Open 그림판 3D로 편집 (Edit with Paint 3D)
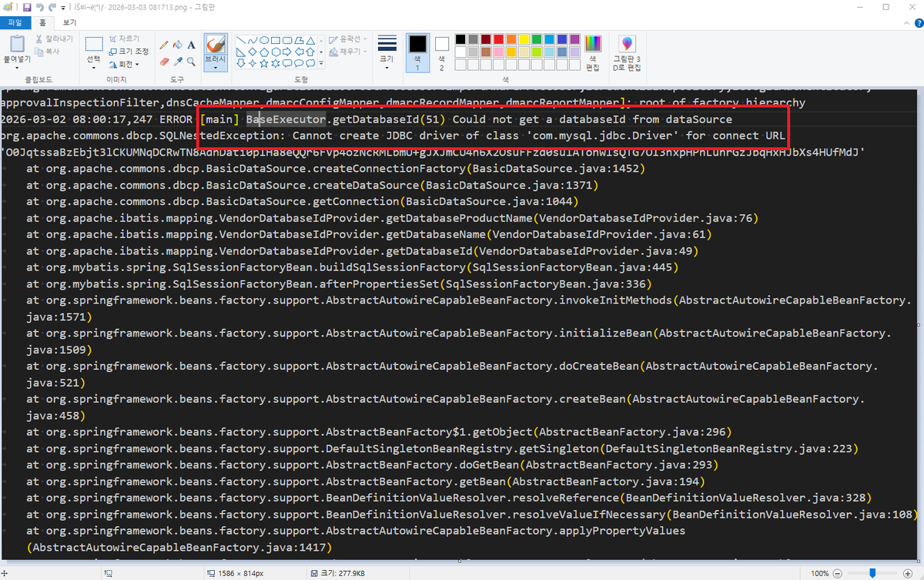 pos(626,52)
